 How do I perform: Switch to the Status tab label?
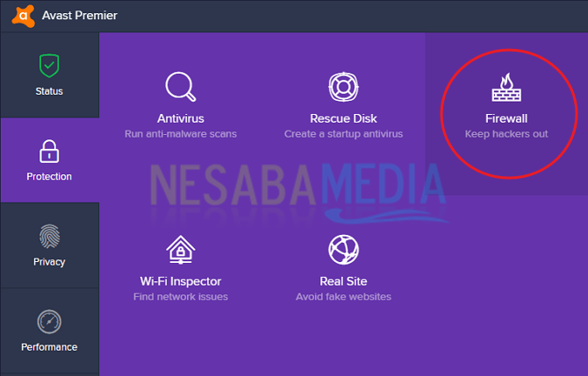click(x=49, y=91)
